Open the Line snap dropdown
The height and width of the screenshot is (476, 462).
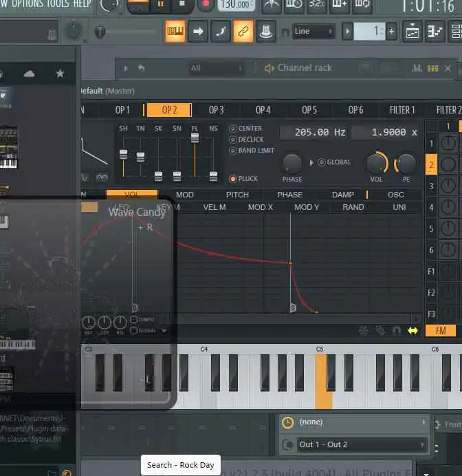(x=313, y=31)
